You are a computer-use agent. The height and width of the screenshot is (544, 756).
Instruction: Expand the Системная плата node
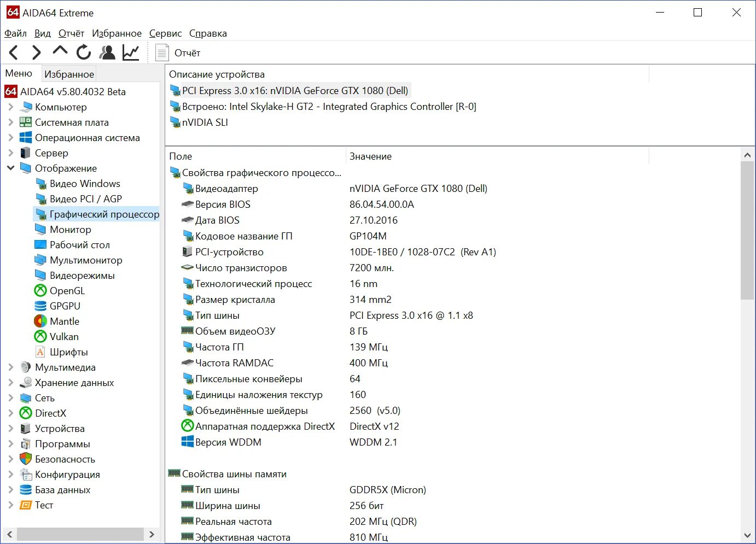[x=10, y=122]
